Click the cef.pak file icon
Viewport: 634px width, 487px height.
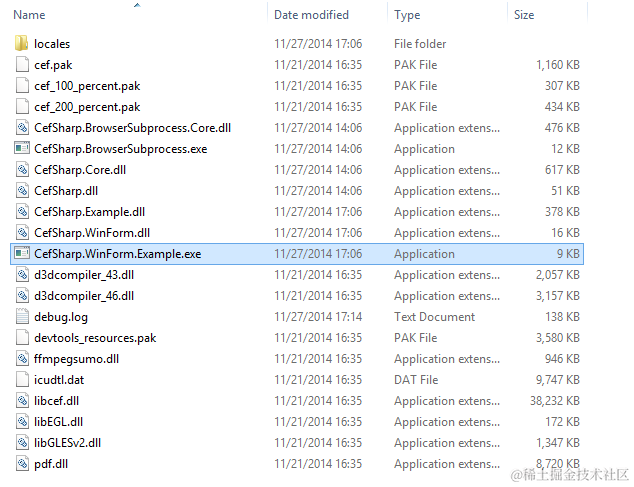(x=22, y=64)
